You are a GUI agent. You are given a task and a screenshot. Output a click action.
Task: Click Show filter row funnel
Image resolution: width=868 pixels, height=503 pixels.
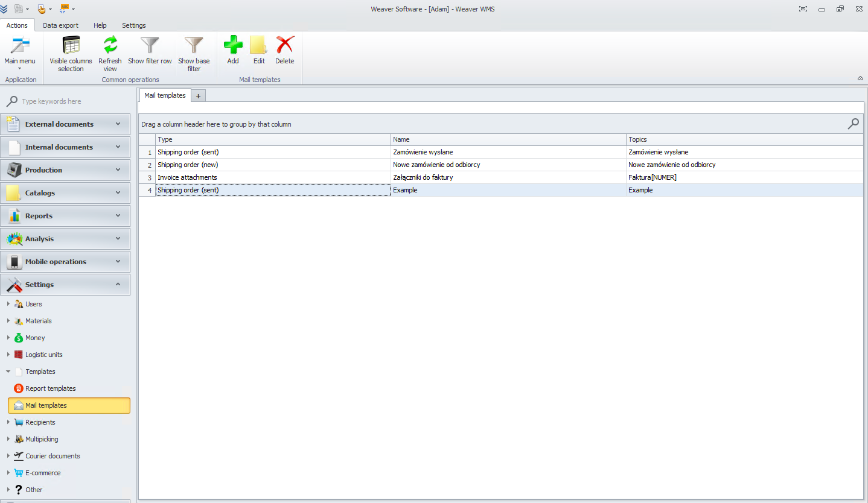pyautogui.click(x=150, y=46)
